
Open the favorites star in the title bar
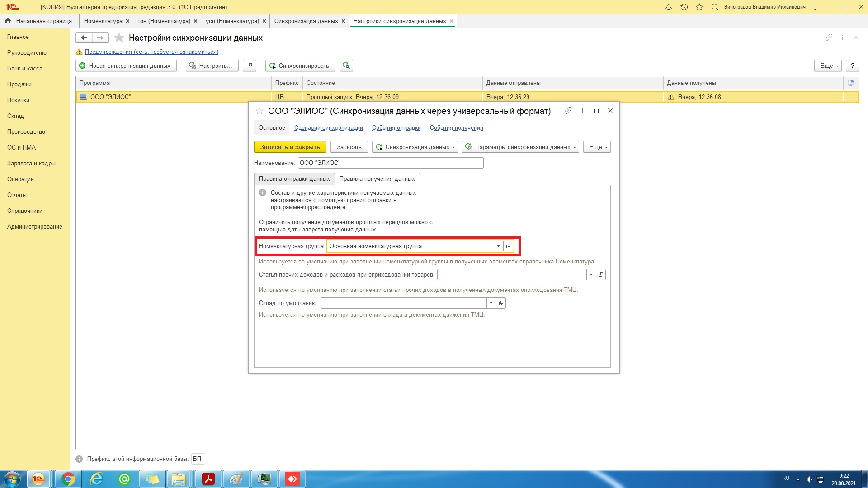(699, 7)
